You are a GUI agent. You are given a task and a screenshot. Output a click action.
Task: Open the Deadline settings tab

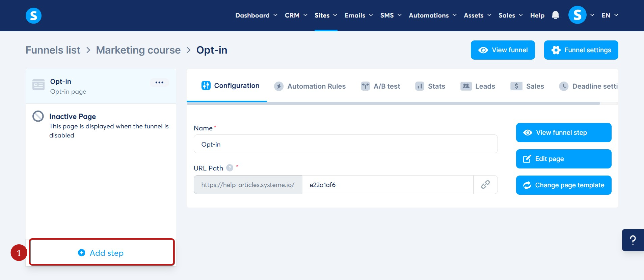588,86
